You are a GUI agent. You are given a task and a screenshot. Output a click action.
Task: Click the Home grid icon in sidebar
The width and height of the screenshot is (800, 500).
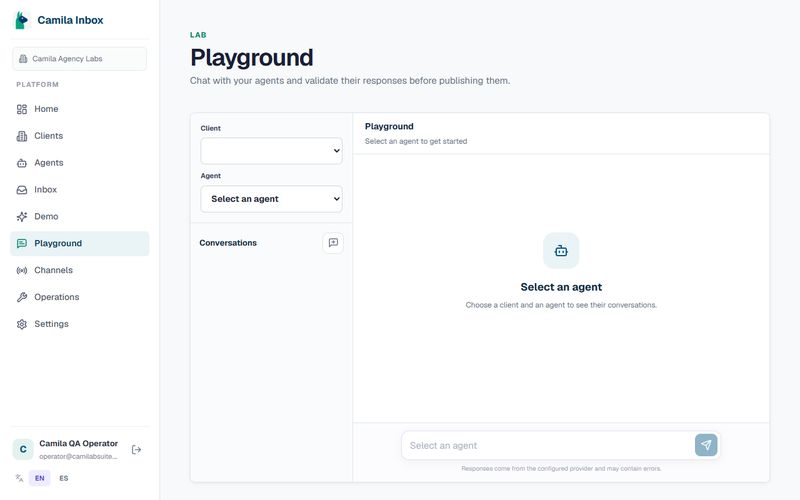point(22,109)
